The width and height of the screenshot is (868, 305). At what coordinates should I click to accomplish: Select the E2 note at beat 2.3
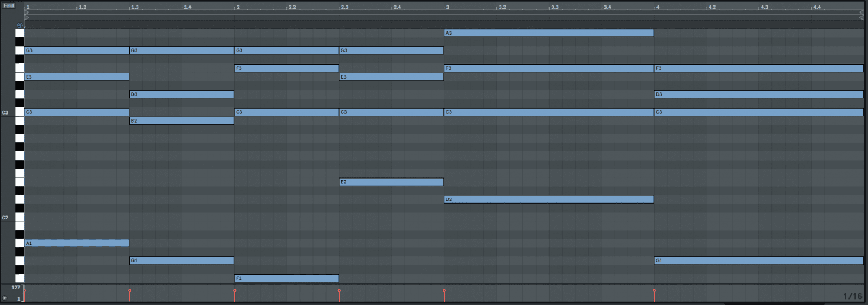point(391,182)
